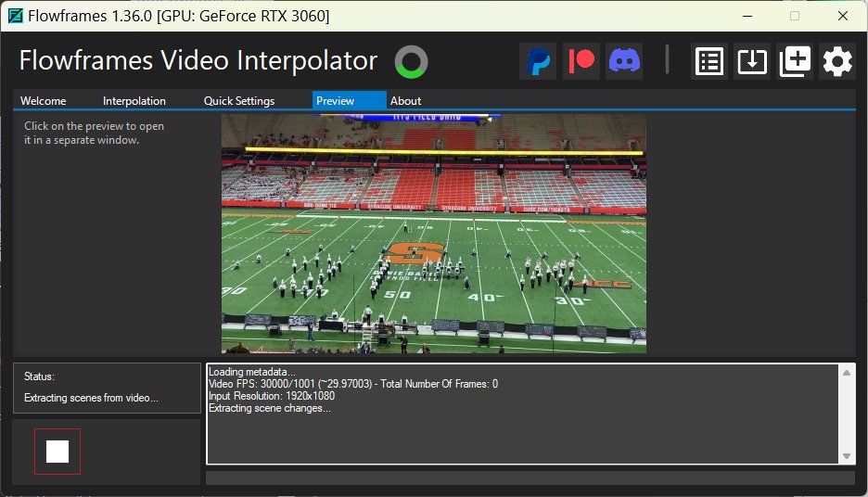Open the PayPal donation link
Screen dimensions: 868x497
click(538, 61)
